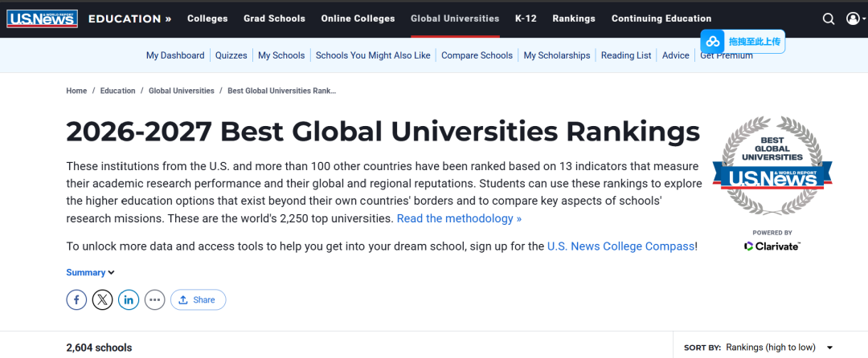Click the 2,604 schools count text

[99, 348]
